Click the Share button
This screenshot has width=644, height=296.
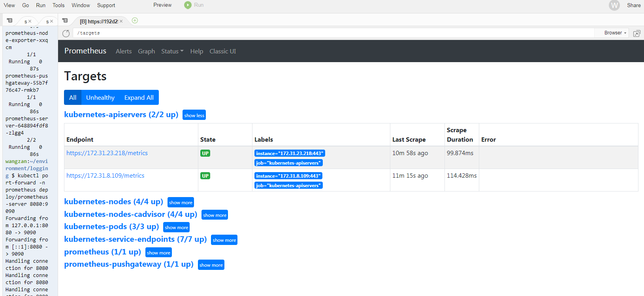[634, 5]
